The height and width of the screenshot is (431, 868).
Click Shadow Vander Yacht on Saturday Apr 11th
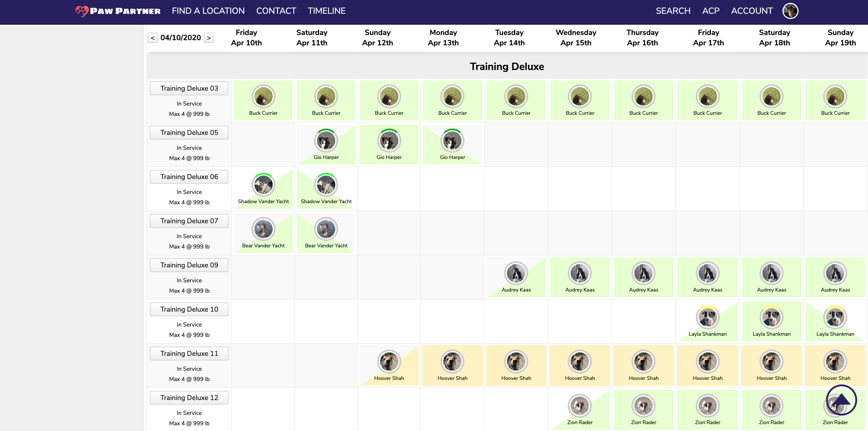pyautogui.click(x=326, y=185)
